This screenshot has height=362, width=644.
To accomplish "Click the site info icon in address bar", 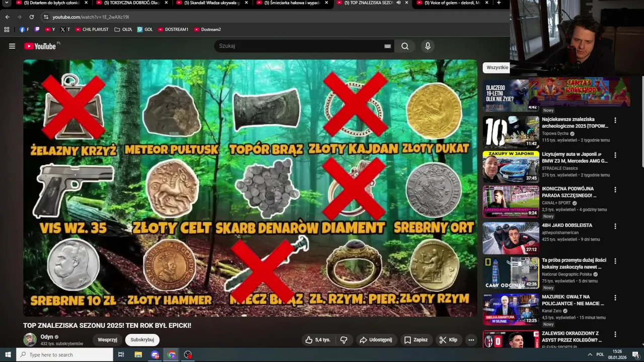I will tap(46, 17).
